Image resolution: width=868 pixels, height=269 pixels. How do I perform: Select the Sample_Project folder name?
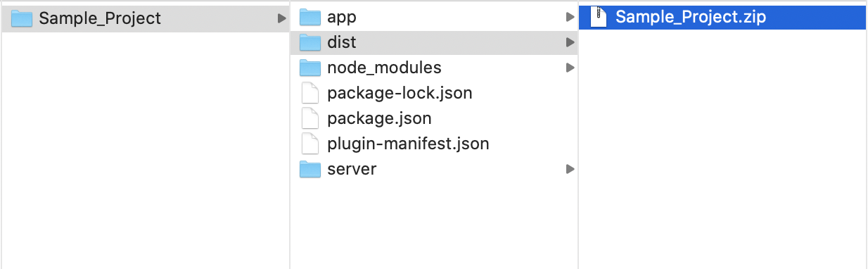100,18
